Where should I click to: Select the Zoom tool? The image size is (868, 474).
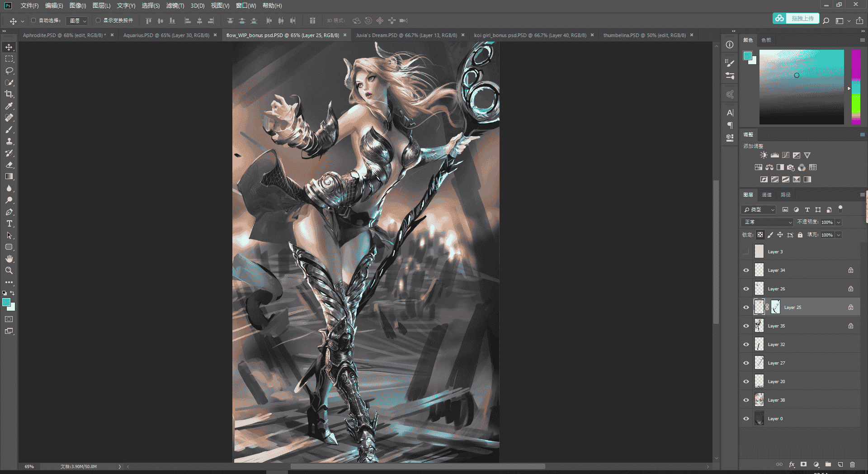pos(9,271)
